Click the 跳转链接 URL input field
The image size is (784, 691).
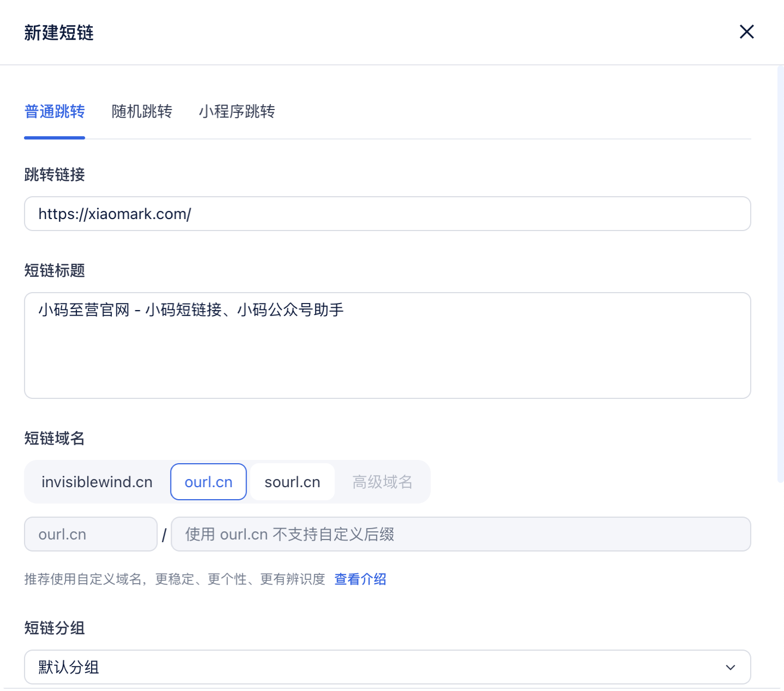tap(388, 214)
